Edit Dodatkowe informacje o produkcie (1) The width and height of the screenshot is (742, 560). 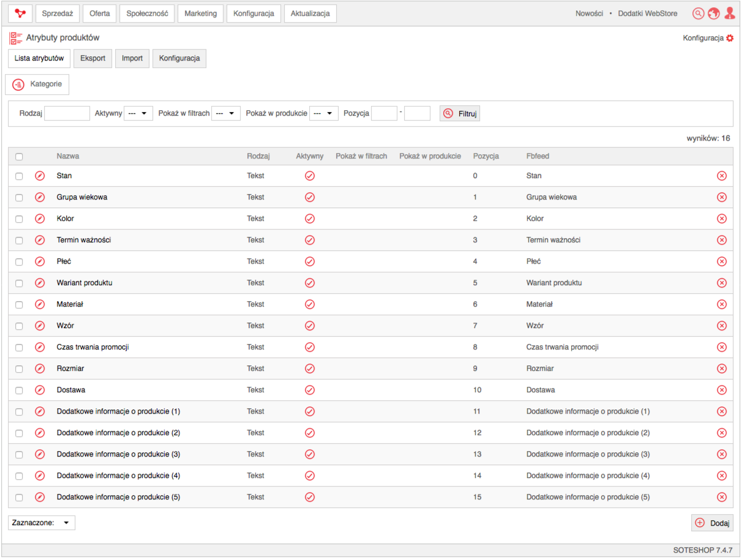40,411
